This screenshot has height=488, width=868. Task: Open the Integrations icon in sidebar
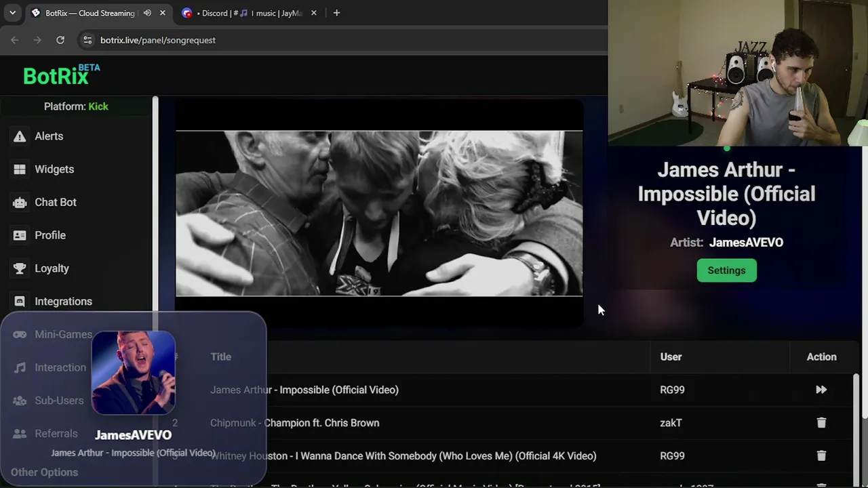(x=20, y=302)
